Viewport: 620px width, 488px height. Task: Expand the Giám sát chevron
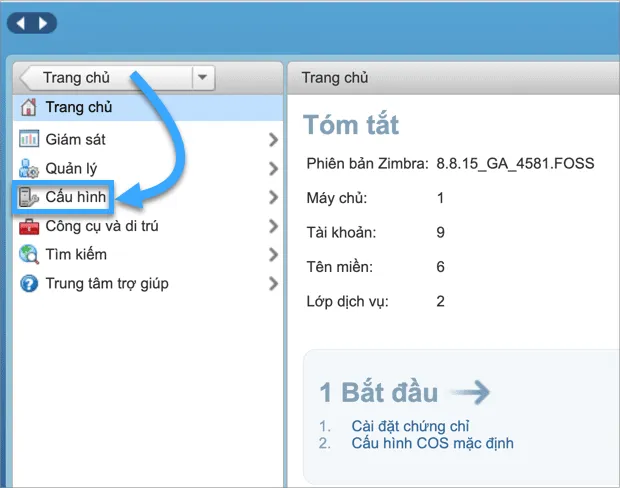tap(273, 140)
